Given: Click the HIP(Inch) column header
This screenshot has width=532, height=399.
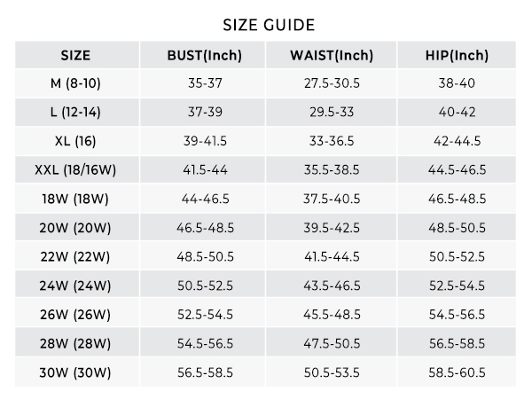Looking at the screenshot, I should point(457,55).
